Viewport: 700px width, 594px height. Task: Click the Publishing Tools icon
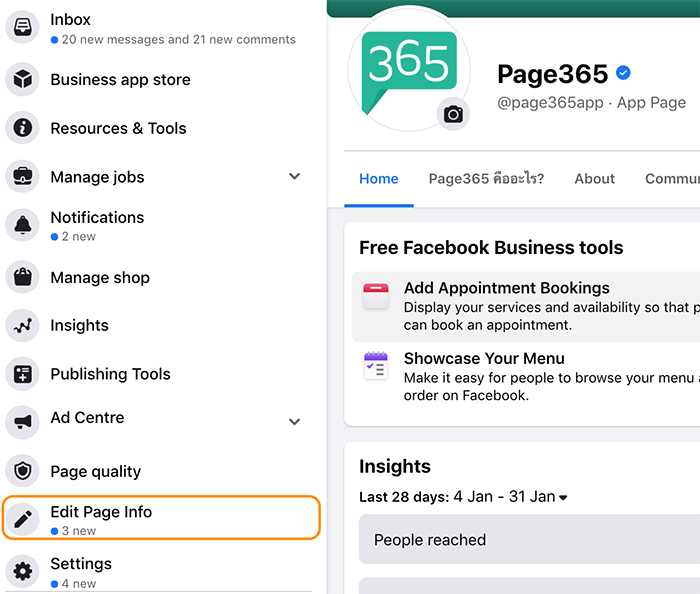(x=22, y=374)
